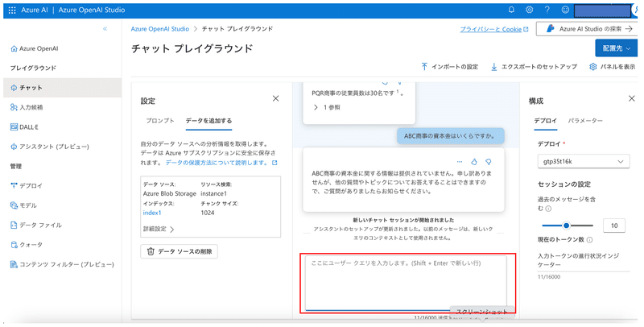This screenshot has width=644, height=327.
Task: Click エクスポートのセットアップ
Action: 534,67
